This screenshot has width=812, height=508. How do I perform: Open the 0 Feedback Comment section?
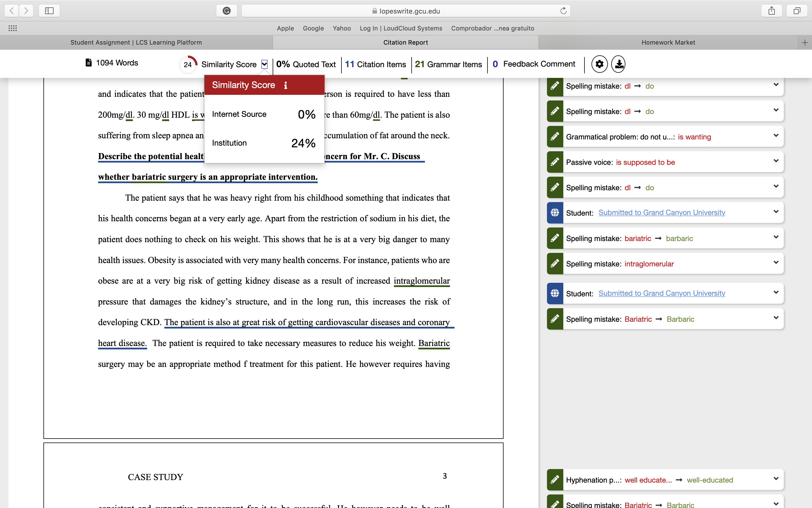coord(534,64)
